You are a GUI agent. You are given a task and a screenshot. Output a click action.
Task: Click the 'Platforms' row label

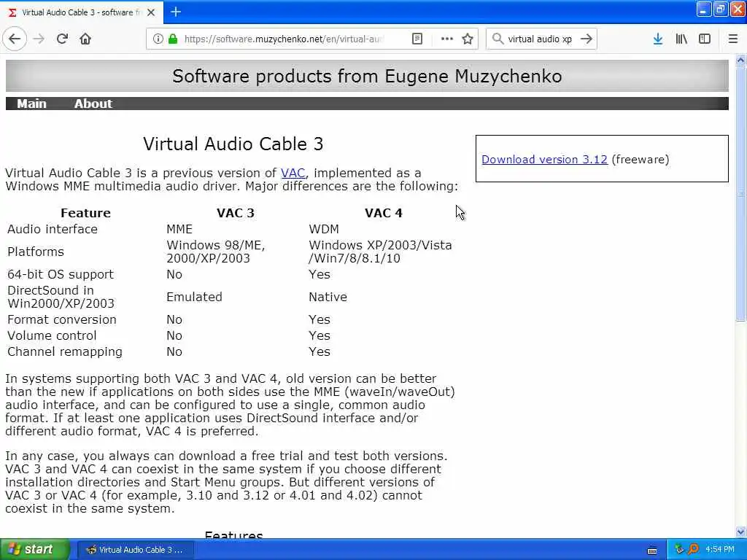click(36, 252)
